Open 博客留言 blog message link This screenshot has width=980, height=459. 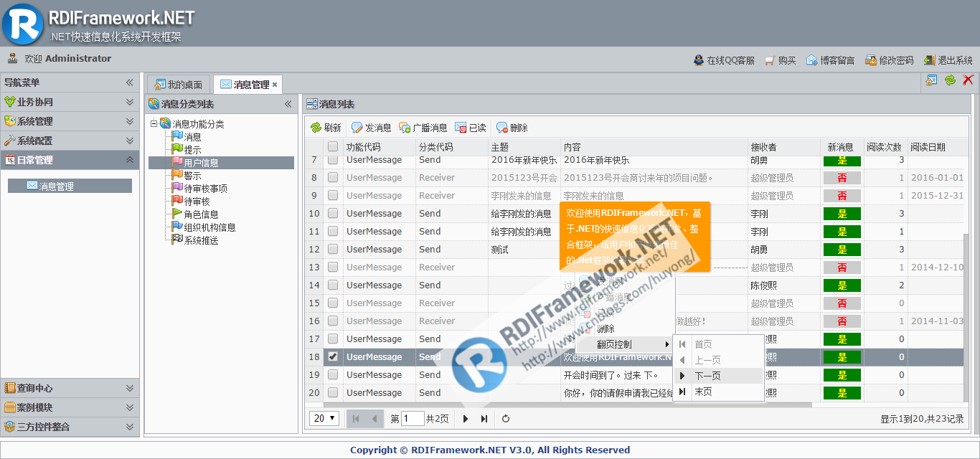point(831,60)
